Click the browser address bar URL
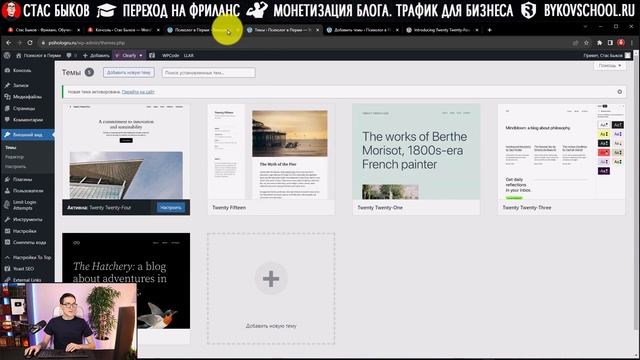Screen dimensions: 640x360 pos(87,43)
